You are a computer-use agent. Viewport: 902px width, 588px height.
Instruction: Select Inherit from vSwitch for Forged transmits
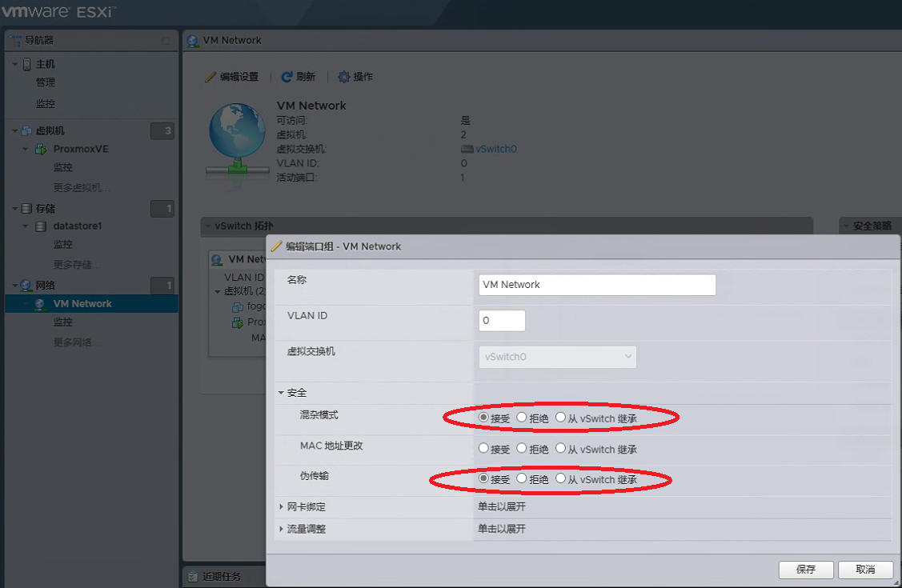[560, 478]
